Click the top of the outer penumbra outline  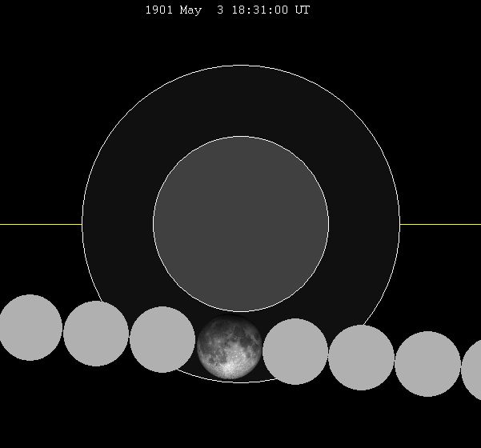(240, 66)
